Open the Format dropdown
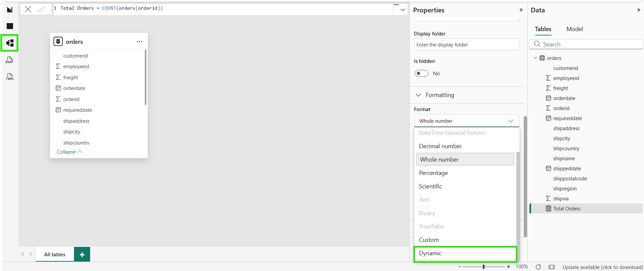This screenshot has height=271, width=644. pos(467,121)
